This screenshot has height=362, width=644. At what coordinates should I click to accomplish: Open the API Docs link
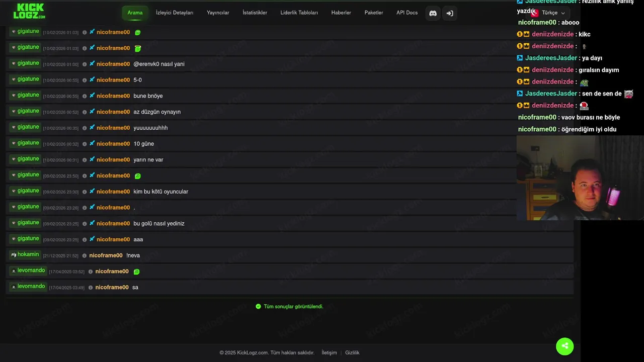pyautogui.click(x=407, y=13)
